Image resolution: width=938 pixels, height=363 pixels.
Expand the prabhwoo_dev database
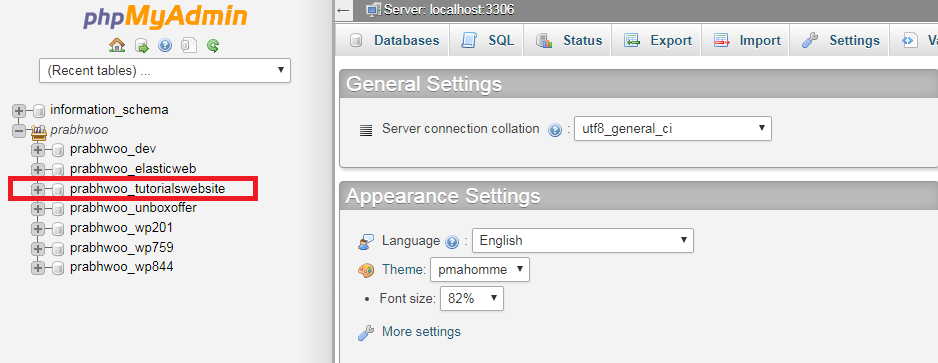(38, 150)
